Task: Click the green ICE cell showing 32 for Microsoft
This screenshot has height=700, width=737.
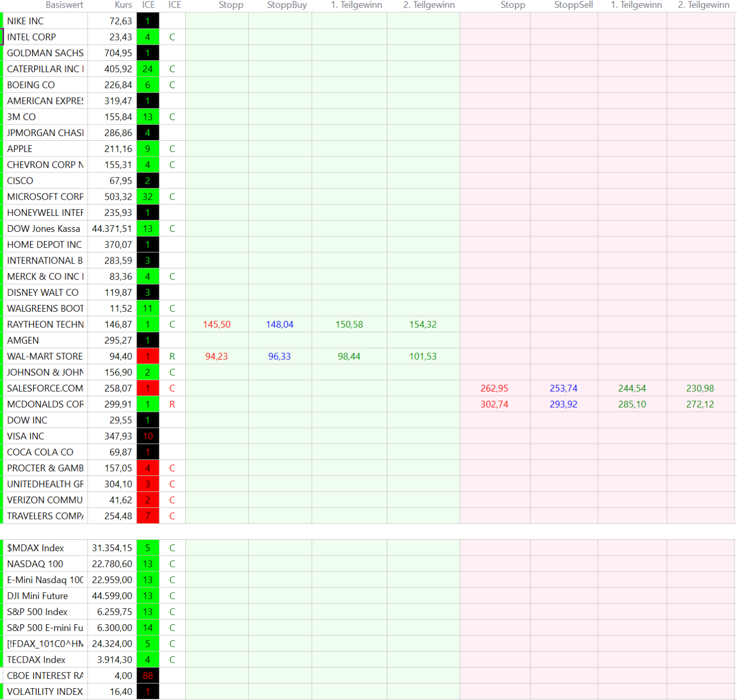Action: point(148,196)
